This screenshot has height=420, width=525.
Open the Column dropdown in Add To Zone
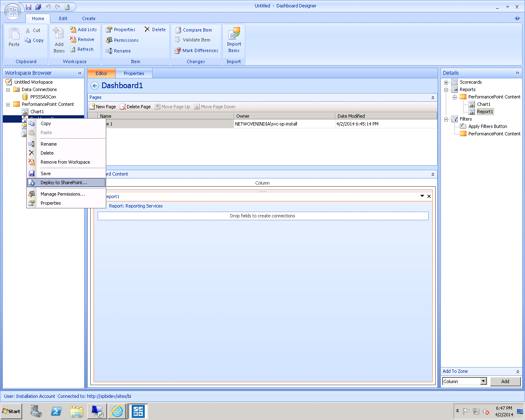click(x=483, y=381)
